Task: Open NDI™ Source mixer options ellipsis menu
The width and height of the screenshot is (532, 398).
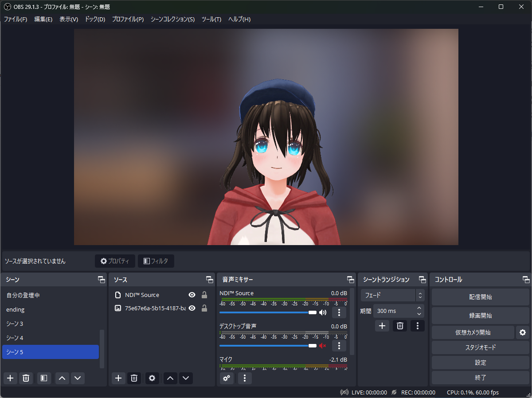Action: pyautogui.click(x=339, y=312)
